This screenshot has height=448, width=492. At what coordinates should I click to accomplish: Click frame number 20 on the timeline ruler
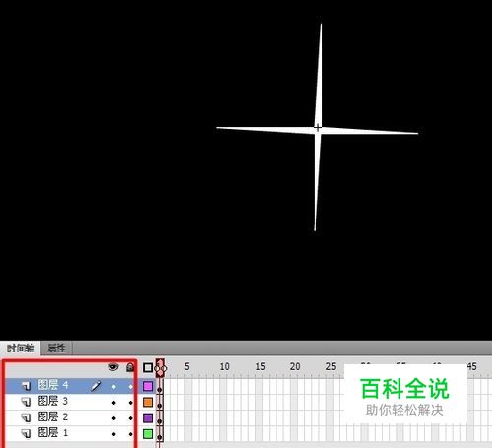[x=295, y=366]
